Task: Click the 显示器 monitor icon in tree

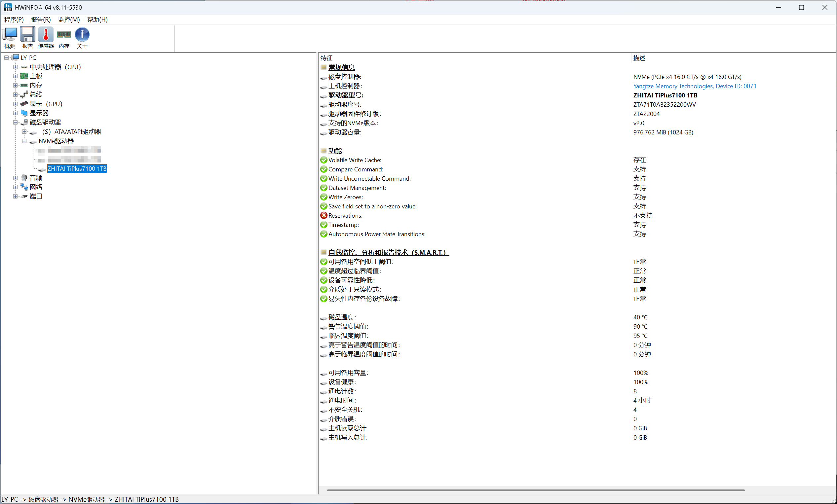Action: tap(24, 113)
